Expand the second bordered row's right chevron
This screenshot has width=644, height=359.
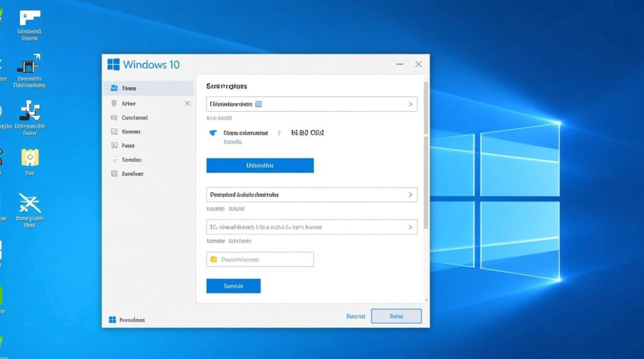point(410,195)
